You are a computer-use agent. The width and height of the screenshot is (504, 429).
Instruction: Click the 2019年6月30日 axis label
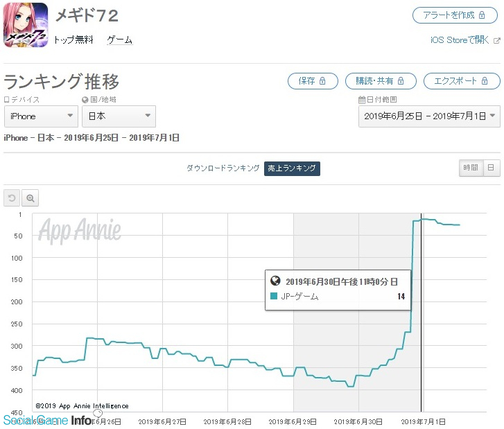click(x=358, y=421)
